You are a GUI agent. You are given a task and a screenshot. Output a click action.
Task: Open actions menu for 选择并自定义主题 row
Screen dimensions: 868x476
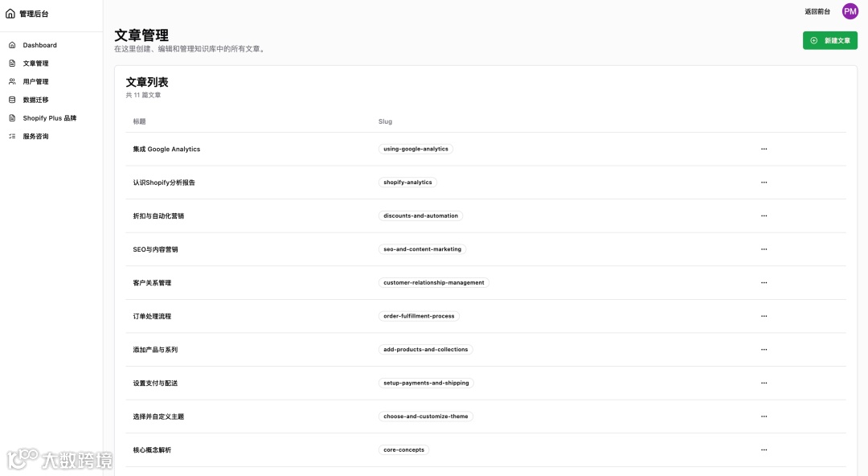[x=764, y=416]
